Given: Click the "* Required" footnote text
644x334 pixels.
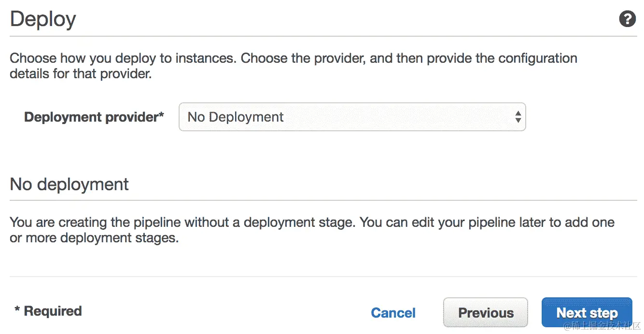Looking at the screenshot, I should 48,311.
